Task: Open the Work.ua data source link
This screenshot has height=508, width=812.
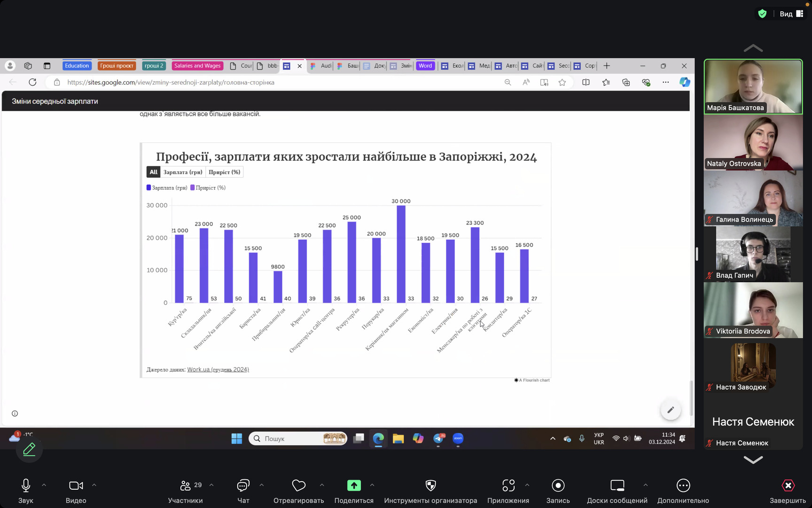Action: point(218,370)
